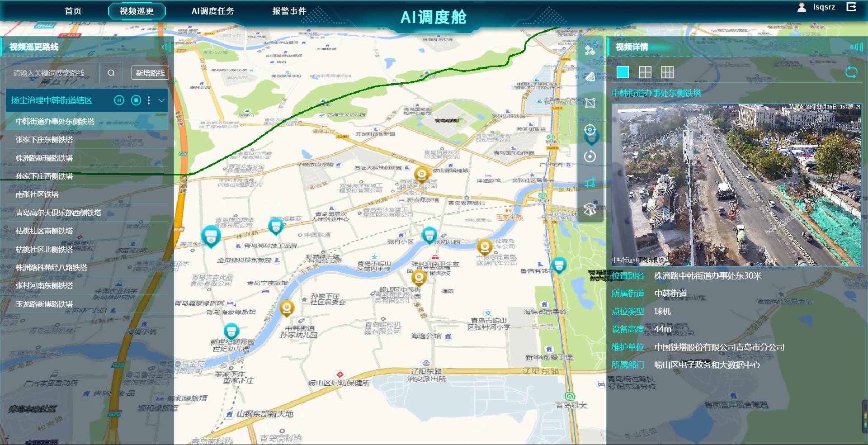Viewport: 868px width, 445px height.
Task: Click the yellow camera marker near 中韩街道
Action: (x=287, y=308)
